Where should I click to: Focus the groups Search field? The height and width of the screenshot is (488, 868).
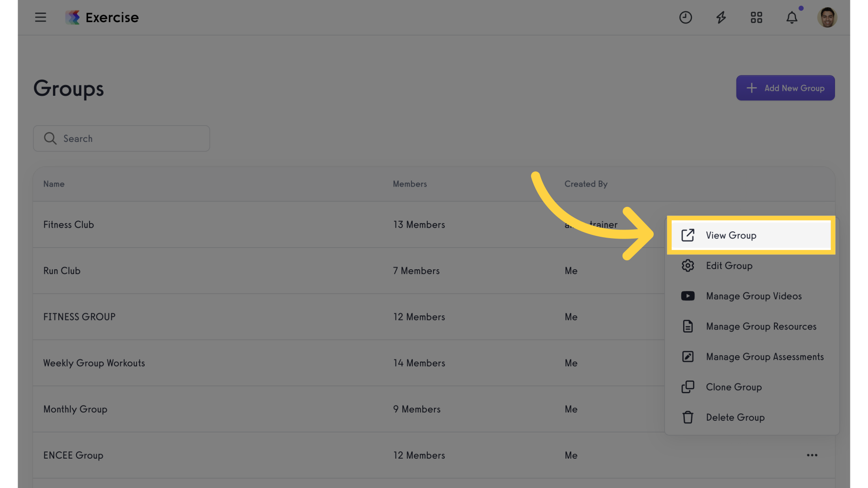coord(122,138)
